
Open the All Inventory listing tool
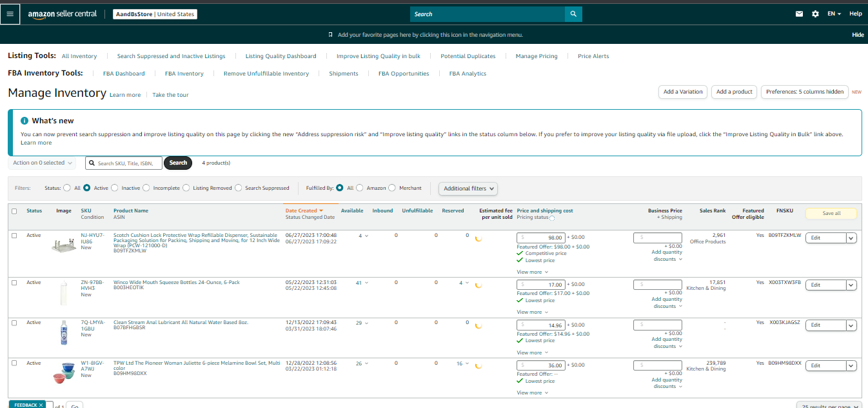click(x=79, y=56)
